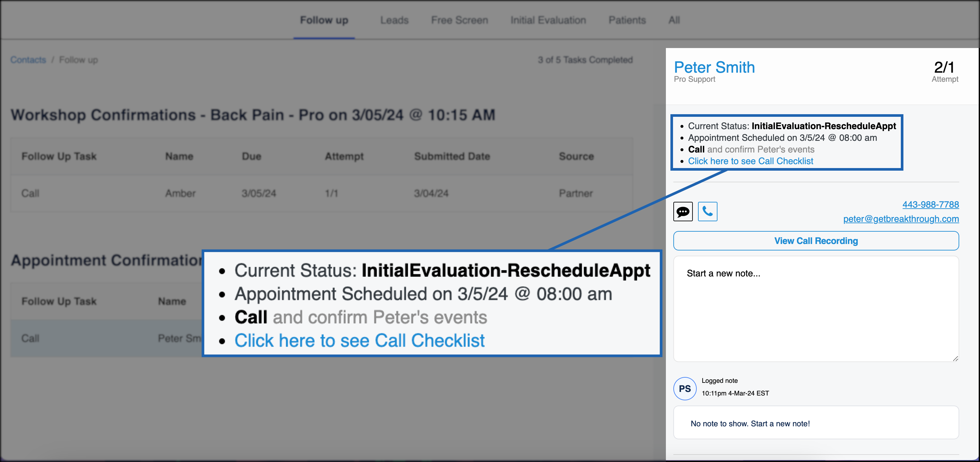Click the Submitted Date column header

[x=452, y=156]
